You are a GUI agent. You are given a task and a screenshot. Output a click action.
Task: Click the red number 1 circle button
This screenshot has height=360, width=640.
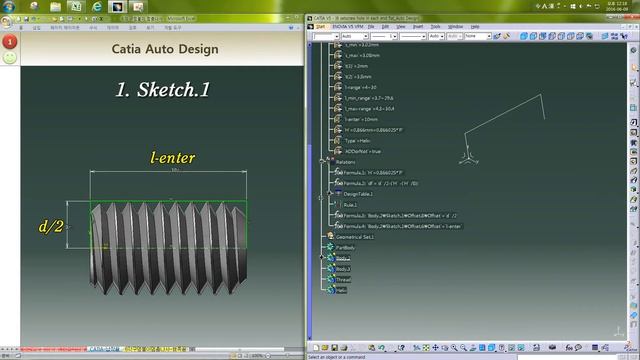coord(10,42)
